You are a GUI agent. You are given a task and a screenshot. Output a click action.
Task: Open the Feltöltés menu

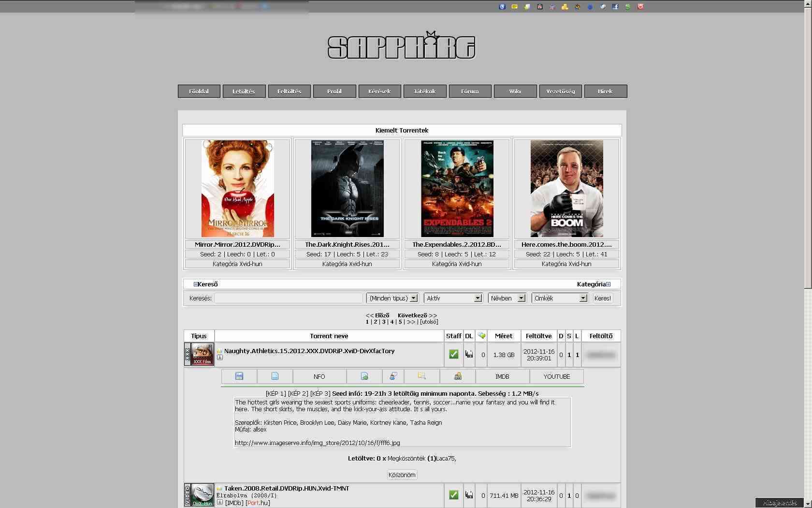(289, 91)
